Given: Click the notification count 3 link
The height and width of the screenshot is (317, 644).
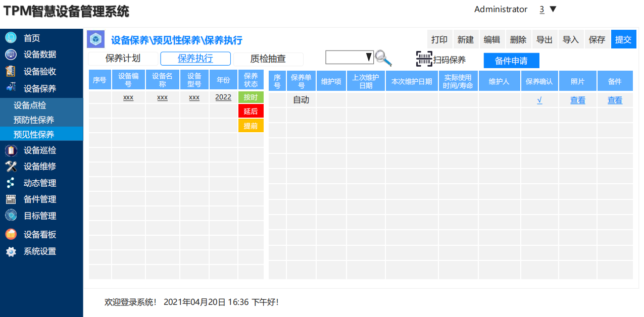Looking at the screenshot, I should (x=542, y=9).
